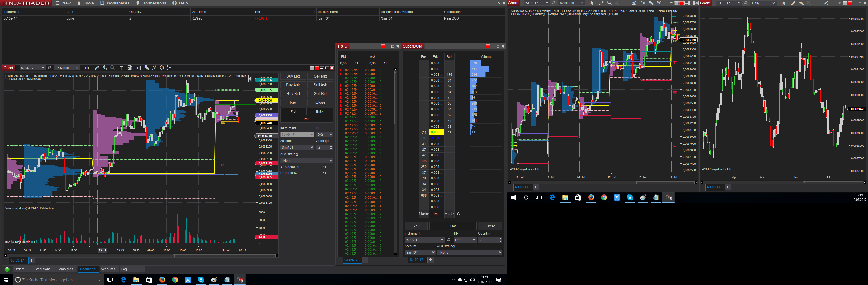Viewport: 868px width, 285px height.
Task: Open toolbar overflow arrow in 60 Minute chart
Action: click(671, 3)
